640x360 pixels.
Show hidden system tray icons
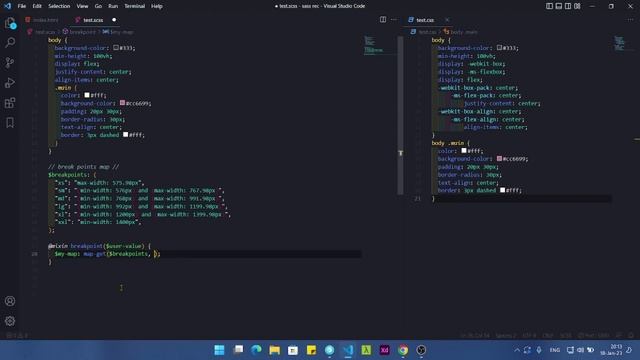click(x=517, y=350)
